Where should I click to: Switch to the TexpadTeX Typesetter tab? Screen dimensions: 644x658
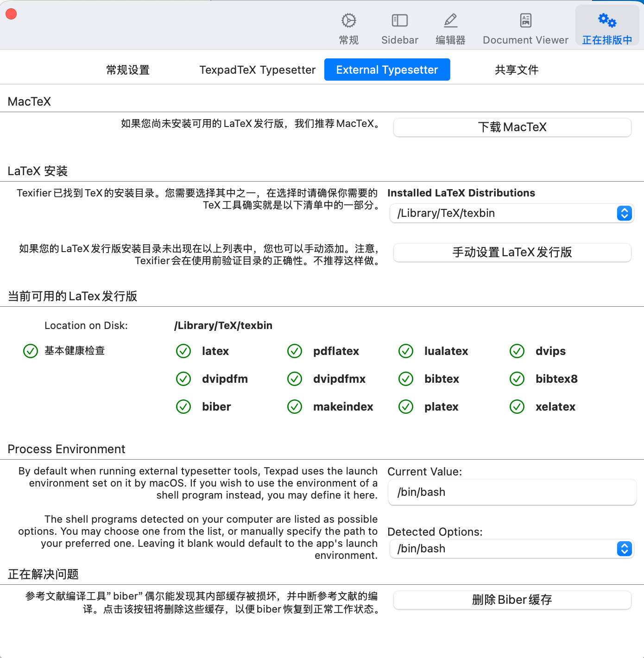pyautogui.click(x=257, y=70)
